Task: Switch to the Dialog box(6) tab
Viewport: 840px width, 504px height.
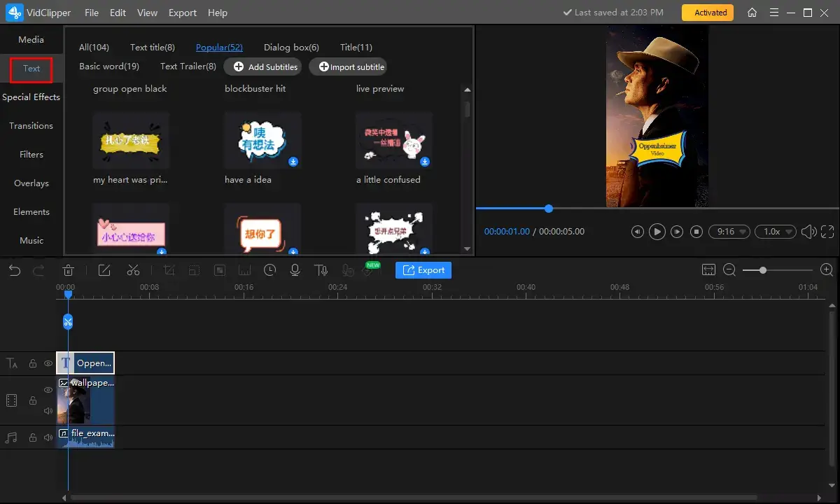Action: pos(291,48)
